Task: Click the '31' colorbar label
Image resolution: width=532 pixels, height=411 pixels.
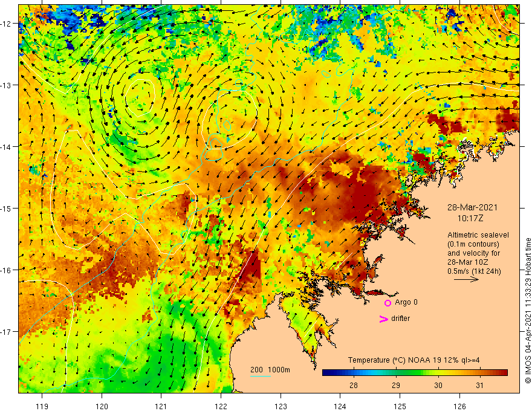Action: [479, 385]
